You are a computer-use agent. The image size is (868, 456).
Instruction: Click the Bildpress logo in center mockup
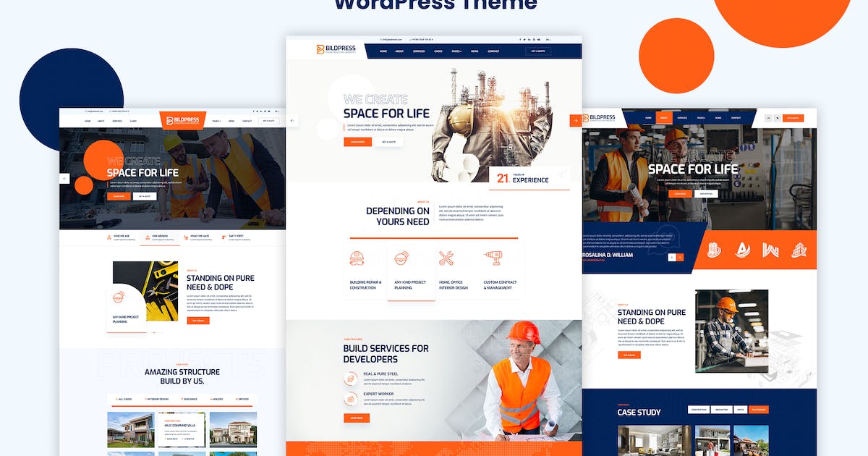(335, 49)
